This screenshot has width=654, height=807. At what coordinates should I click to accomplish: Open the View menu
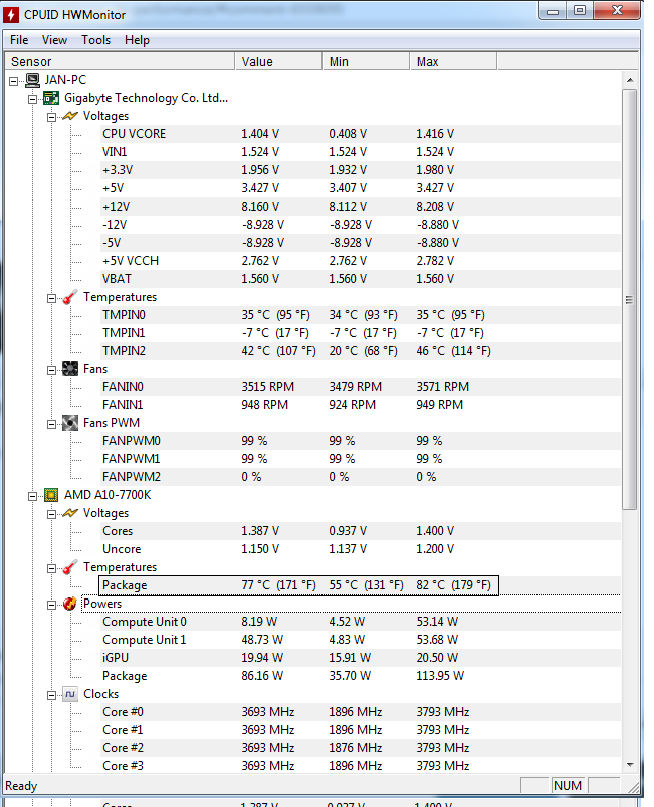(x=54, y=40)
